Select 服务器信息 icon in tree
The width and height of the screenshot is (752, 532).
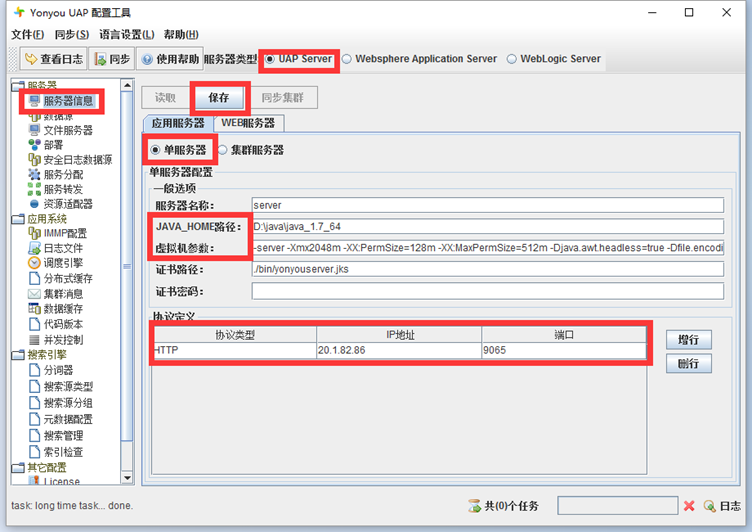click(x=35, y=101)
